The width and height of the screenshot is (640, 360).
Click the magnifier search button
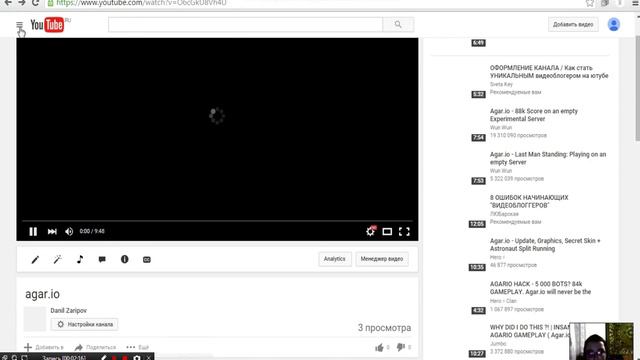pos(398,24)
